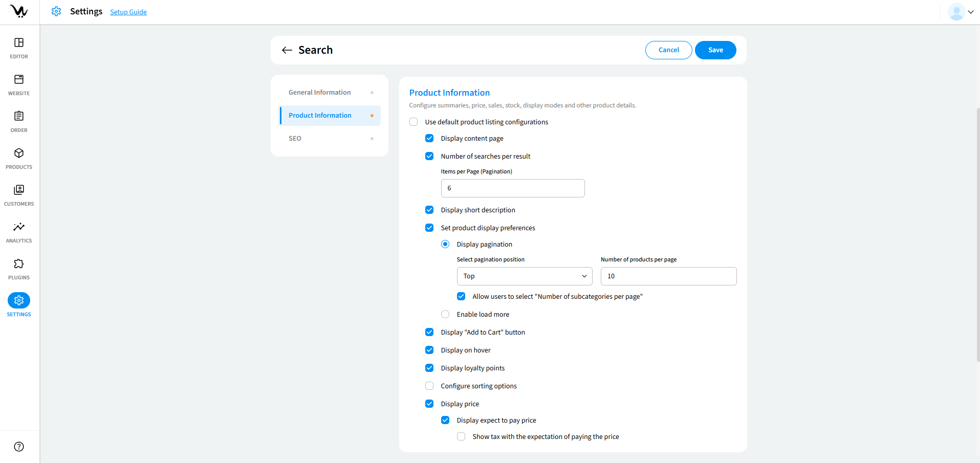
Task: Expand the user account menu
Action: click(x=961, y=12)
